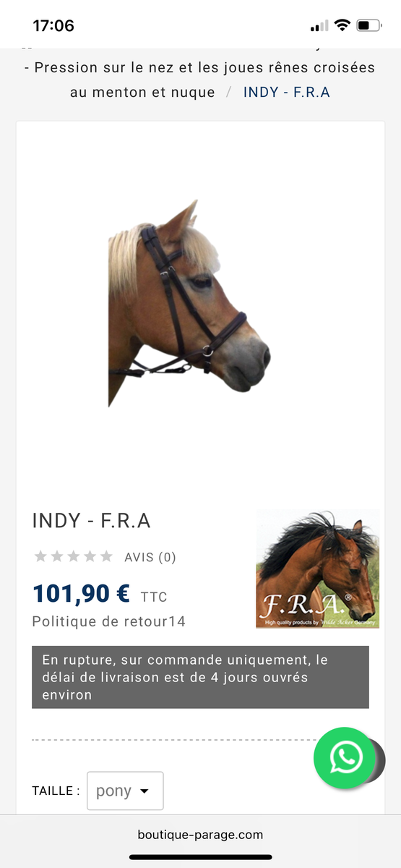Tap the cellular signal bars icon
Screen dimensions: 401x868
[319, 26]
